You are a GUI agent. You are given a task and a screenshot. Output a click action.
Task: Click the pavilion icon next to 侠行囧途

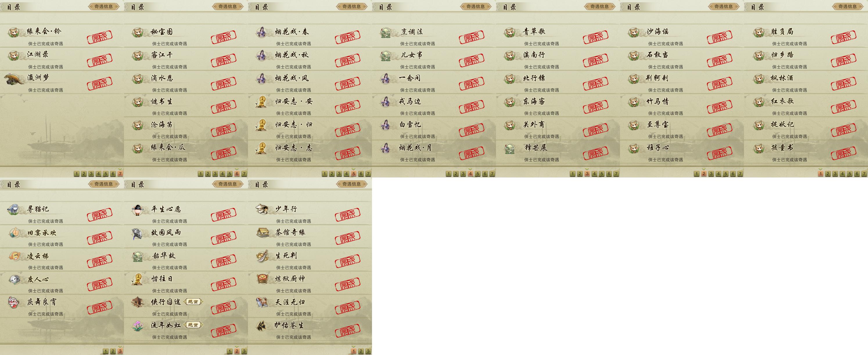[138, 302]
